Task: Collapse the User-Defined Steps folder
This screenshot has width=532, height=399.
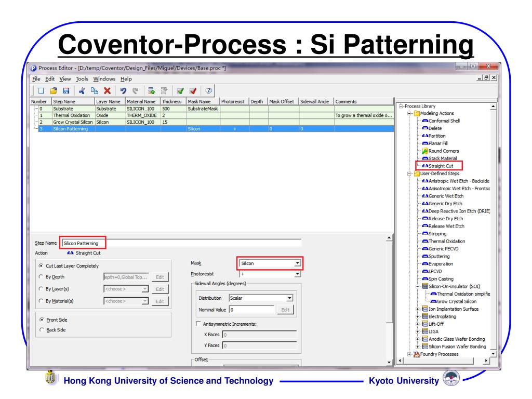Action: pos(409,174)
